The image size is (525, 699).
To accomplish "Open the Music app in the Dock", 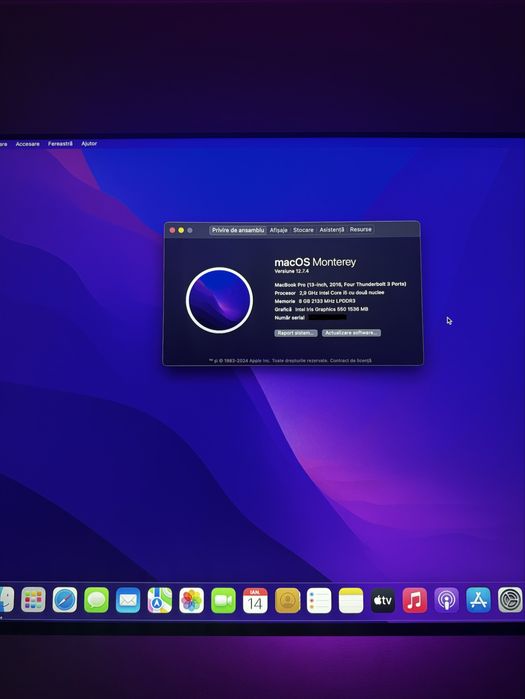I will [414, 600].
